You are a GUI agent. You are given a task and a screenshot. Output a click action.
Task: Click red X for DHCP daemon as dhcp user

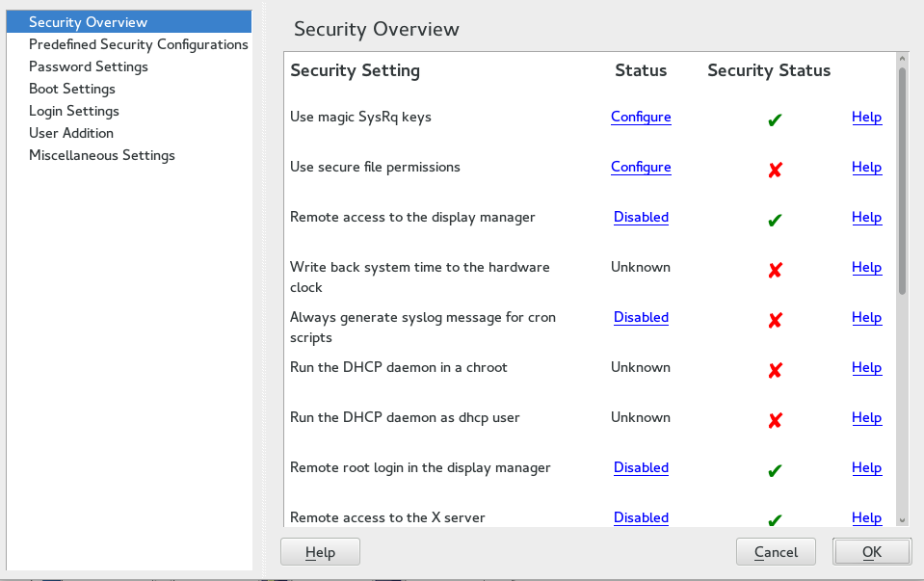775,420
